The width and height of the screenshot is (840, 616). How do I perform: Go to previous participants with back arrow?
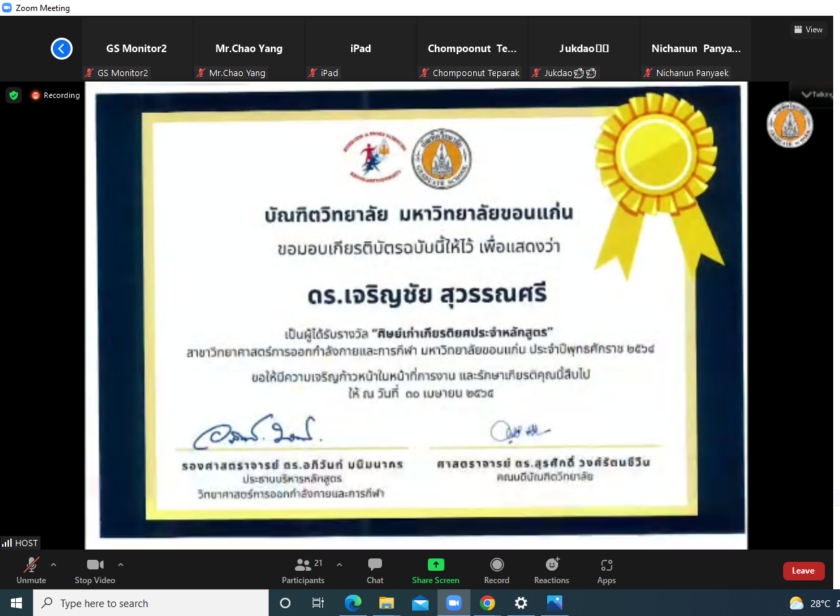[x=62, y=49]
